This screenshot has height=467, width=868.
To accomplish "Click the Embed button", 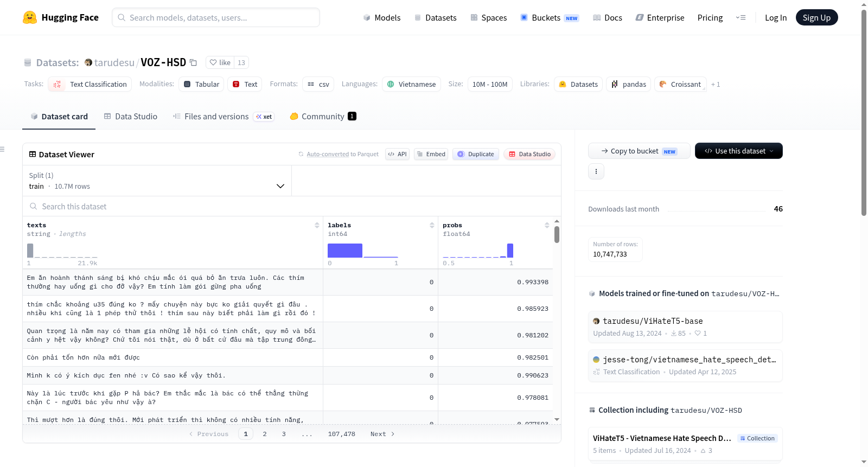I will 431,154.
